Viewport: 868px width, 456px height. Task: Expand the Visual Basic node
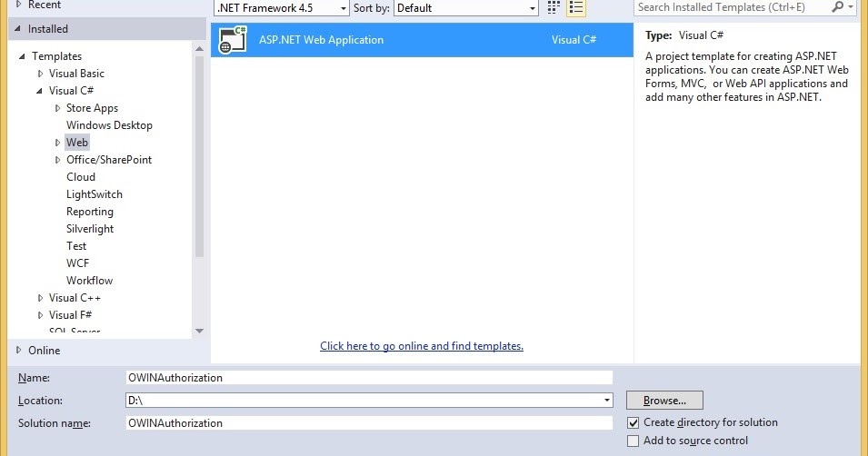[40, 74]
